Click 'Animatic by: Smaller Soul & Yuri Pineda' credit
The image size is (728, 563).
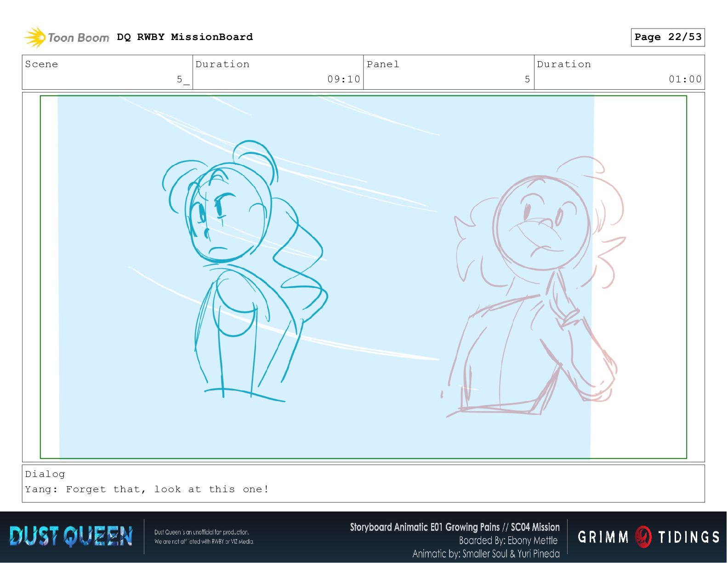(486, 553)
